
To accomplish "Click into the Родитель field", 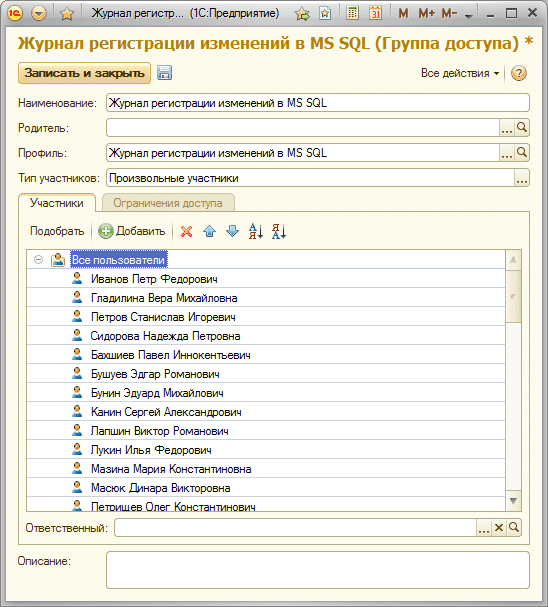I will [303, 128].
